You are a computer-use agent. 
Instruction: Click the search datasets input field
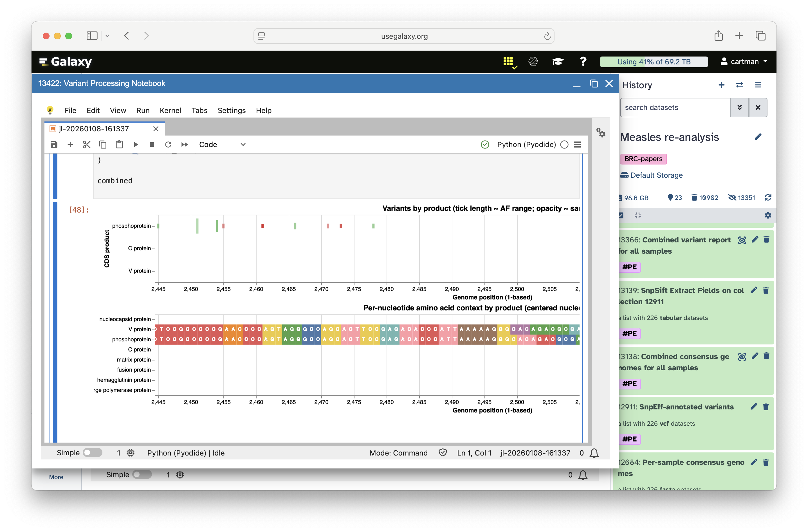[675, 108]
